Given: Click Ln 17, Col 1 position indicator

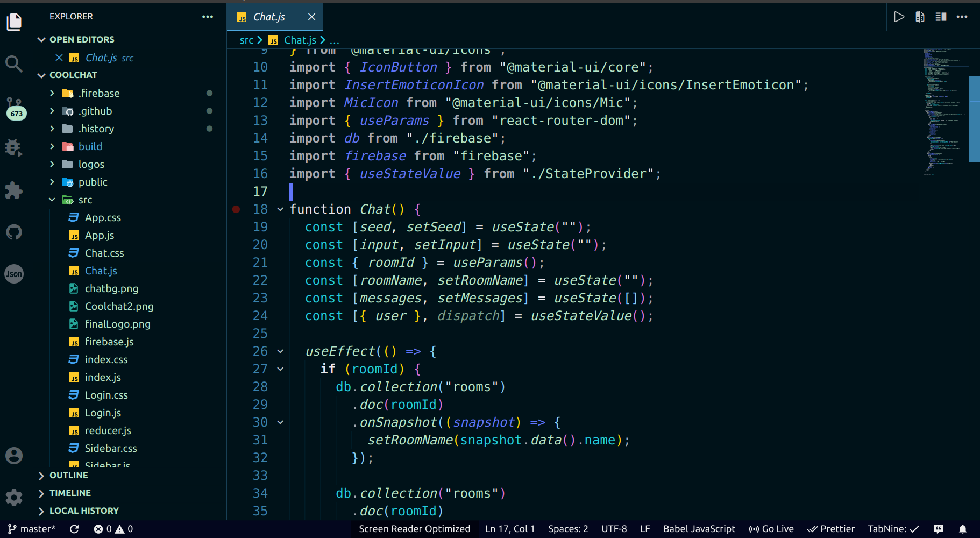Looking at the screenshot, I should (510, 529).
